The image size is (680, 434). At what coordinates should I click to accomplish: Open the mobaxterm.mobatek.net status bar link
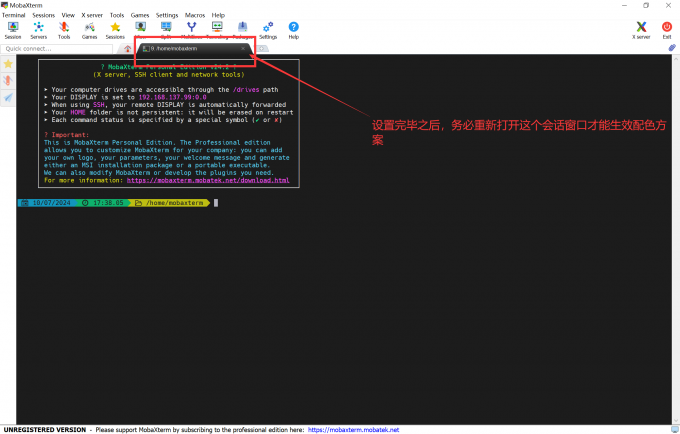(353, 430)
